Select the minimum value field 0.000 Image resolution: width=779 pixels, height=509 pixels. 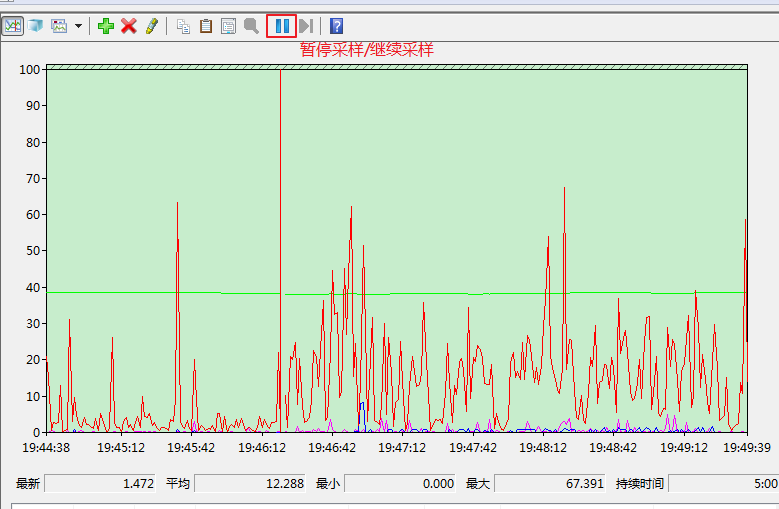tap(400, 483)
